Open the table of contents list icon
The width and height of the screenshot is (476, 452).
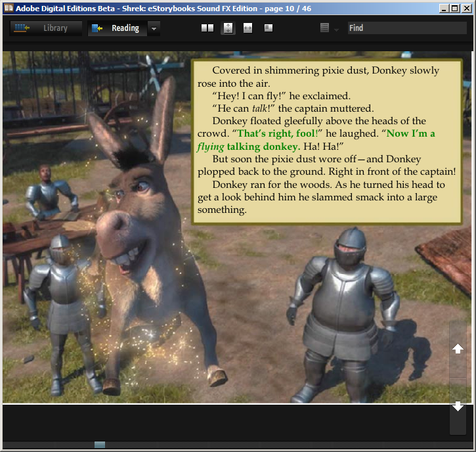coord(324,28)
